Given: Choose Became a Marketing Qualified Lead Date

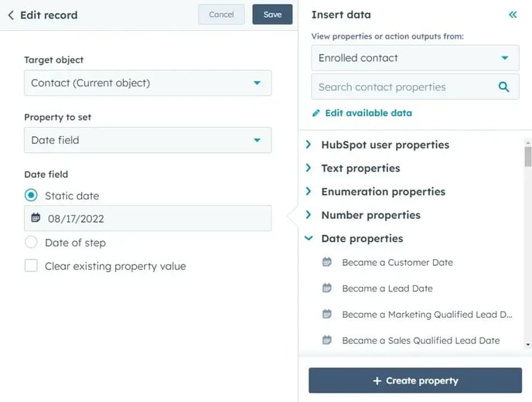Looking at the screenshot, I should click(x=427, y=315).
